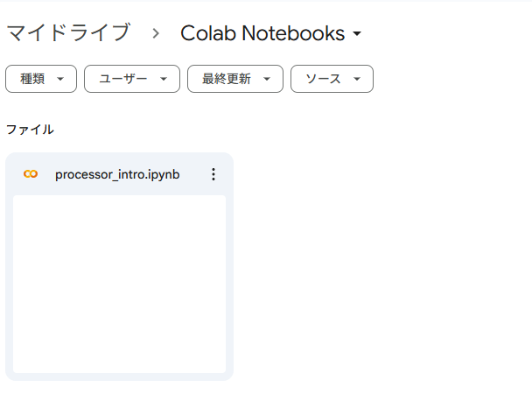Select the processor_intro.ipynb file card header
This screenshot has width=532, height=415.
click(x=119, y=174)
